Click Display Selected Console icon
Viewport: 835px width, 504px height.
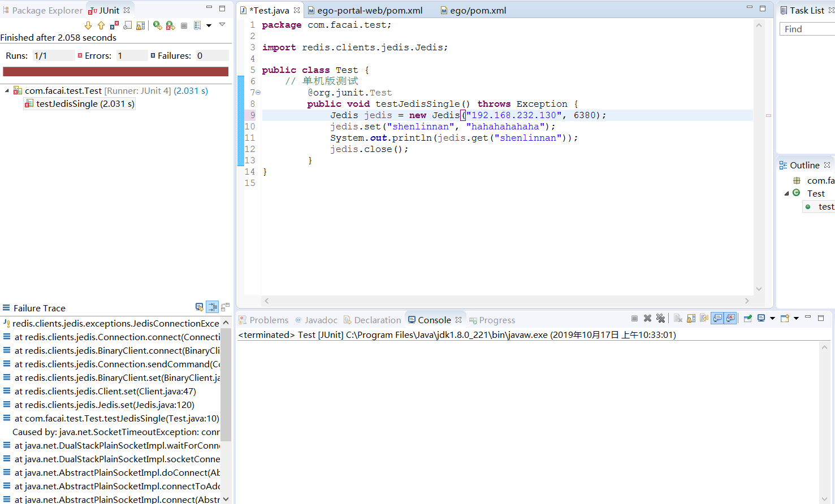pyautogui.click(x=761, y=318)
